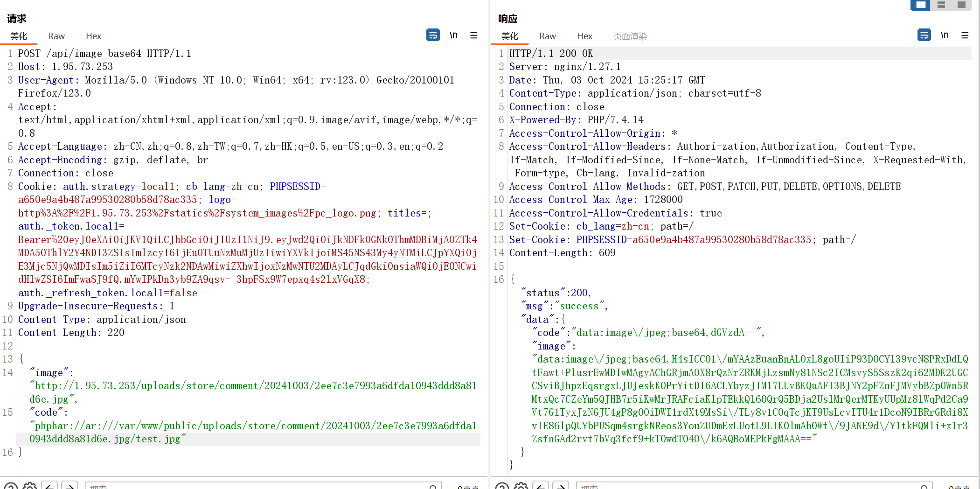Toggle word wrap in response panel
The width and height of the screenshot is (980, 489).
924,35
